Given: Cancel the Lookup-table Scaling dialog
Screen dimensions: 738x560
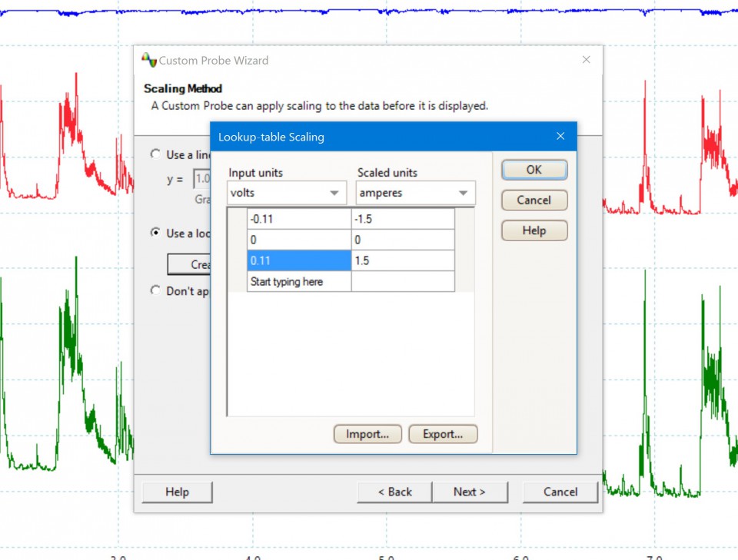Looking at the screenshot, I should tap(534, 200).
